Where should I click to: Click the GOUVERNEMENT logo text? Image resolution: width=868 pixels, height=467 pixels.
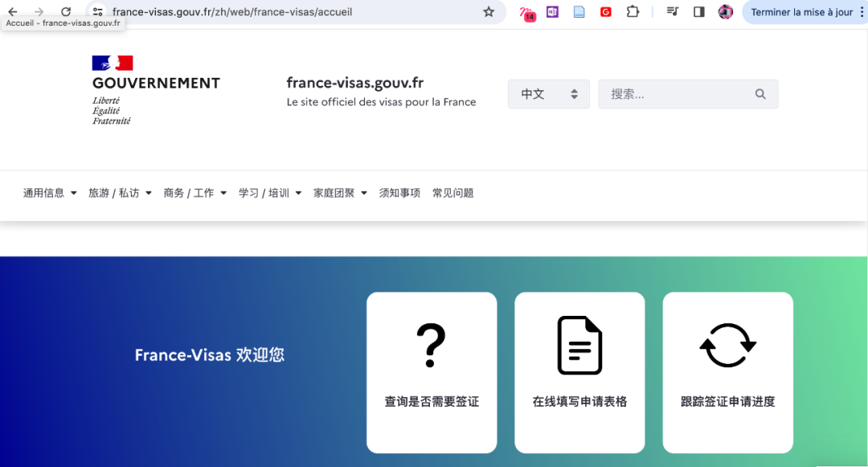[x=156, y=83]
